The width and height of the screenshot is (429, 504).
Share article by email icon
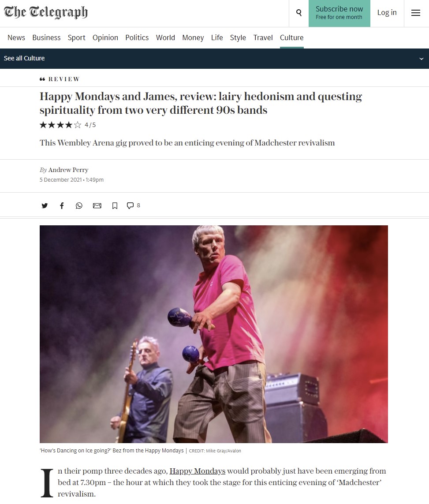coord(97,206)
